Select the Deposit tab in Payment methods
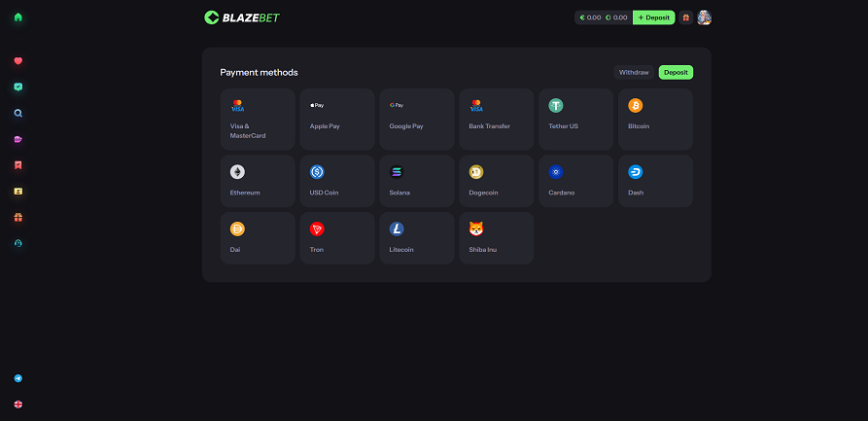The height and width of the screenshot is (421, 868). tap(676, 73)
